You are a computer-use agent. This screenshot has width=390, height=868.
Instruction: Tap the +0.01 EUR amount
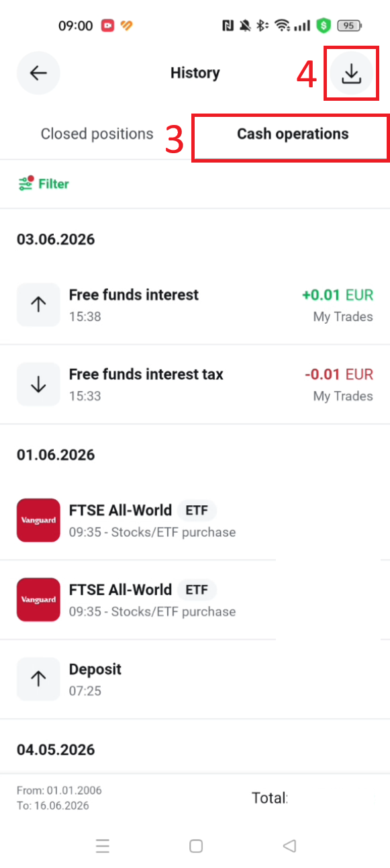338,295
